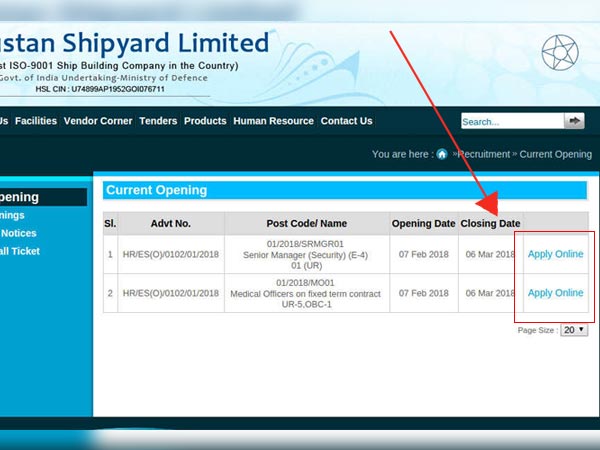Click the Post Code/ Name column header
The image size is (600, 450).
307,223
